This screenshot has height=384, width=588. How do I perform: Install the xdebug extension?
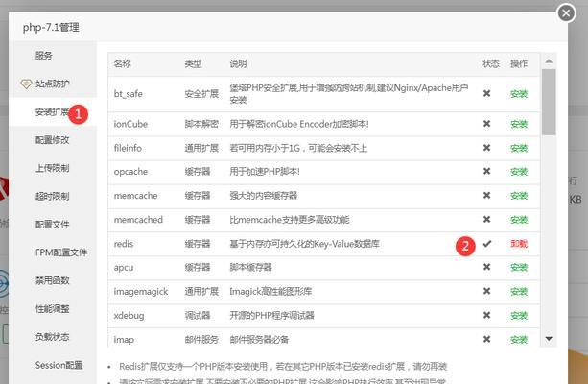pyautogui.click(x=519, y=315)
